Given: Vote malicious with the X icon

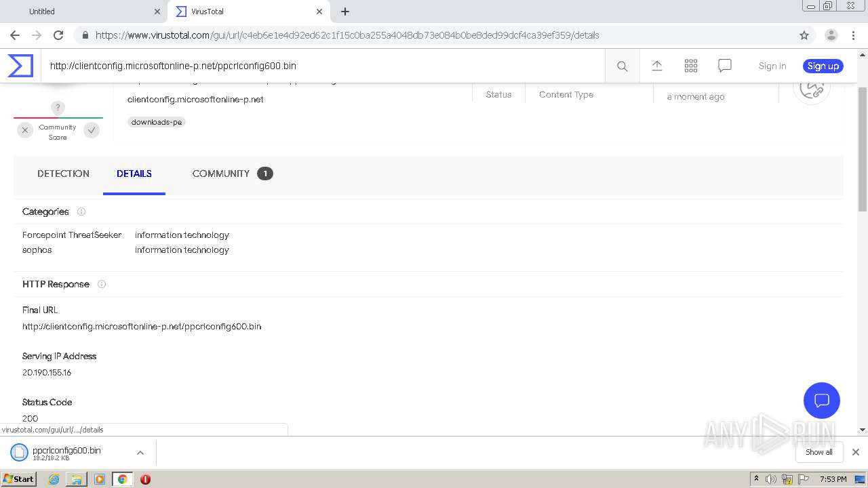Looking at the screenshot, I should click(25, 130).
